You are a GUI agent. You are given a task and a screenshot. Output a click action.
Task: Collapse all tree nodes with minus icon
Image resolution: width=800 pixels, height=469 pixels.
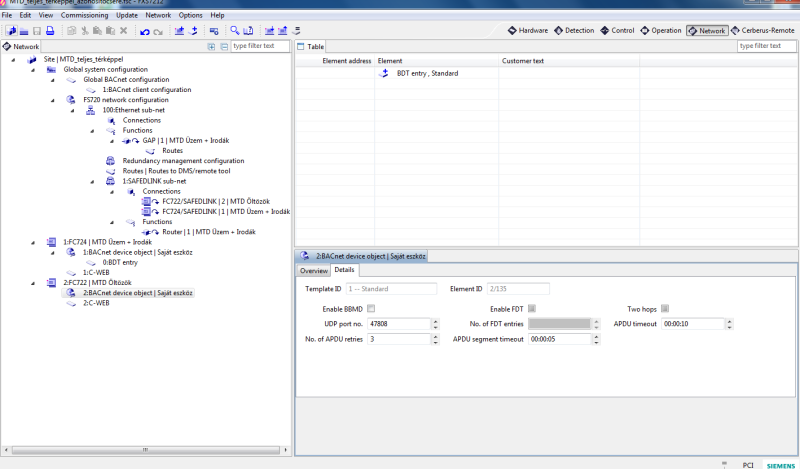223,47
